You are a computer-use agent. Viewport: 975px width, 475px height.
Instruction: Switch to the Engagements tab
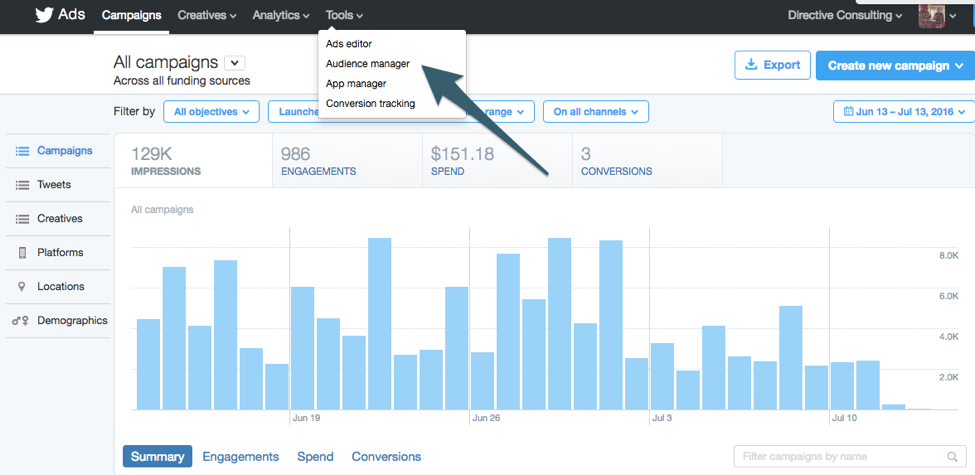(x=240, y=457)
